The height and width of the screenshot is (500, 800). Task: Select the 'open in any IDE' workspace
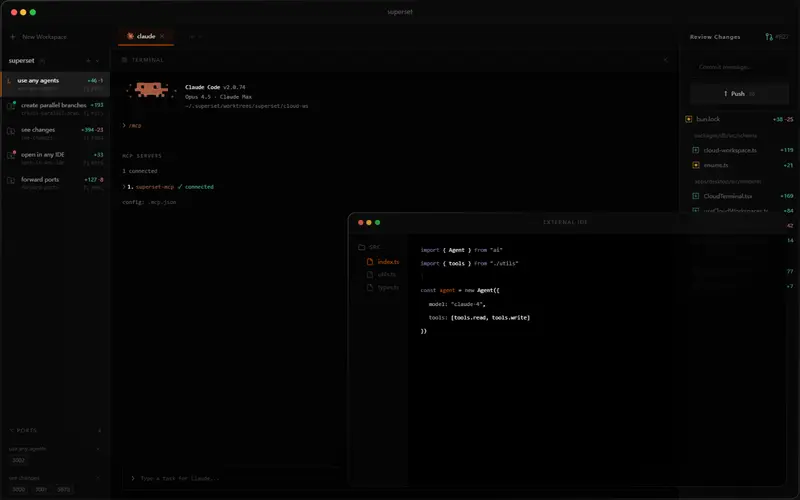(x=55, y=158)
